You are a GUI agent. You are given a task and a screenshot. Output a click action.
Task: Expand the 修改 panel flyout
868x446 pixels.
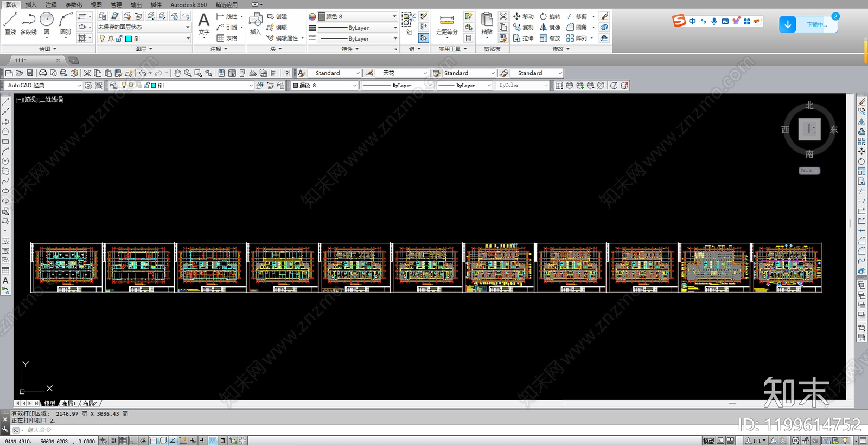click(561, 49)
